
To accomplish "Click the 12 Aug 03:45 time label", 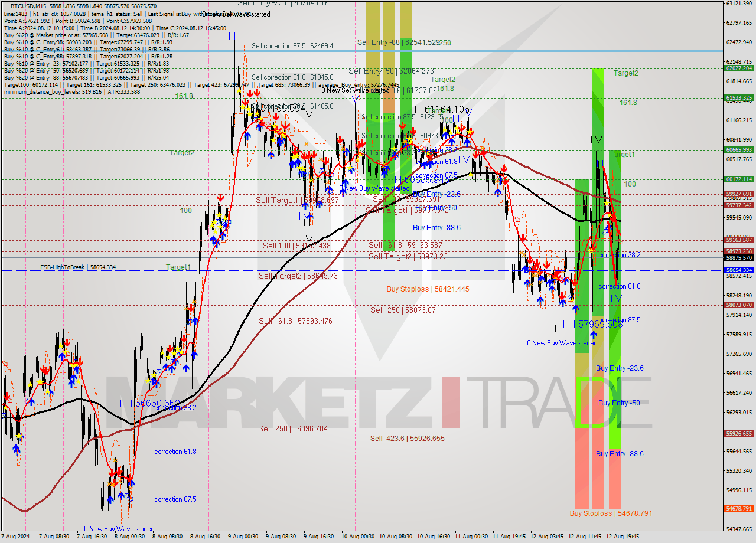I will pyautogui.click(x=548, y=537).
